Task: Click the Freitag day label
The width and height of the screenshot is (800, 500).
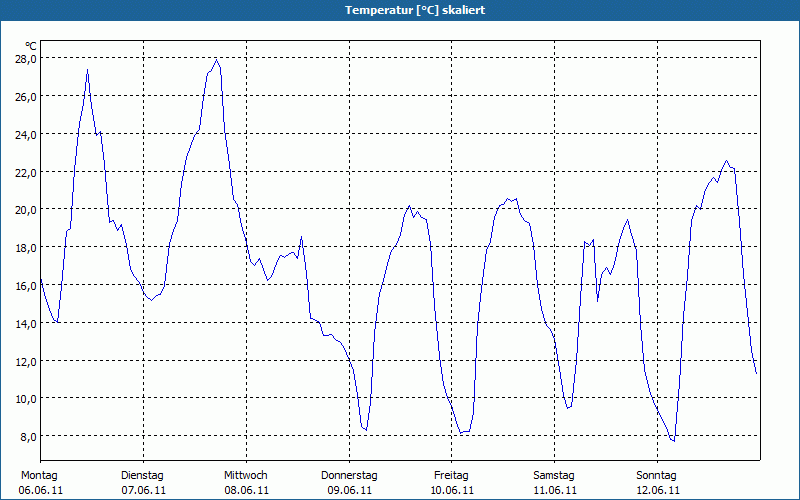Action: pos(452,476)
